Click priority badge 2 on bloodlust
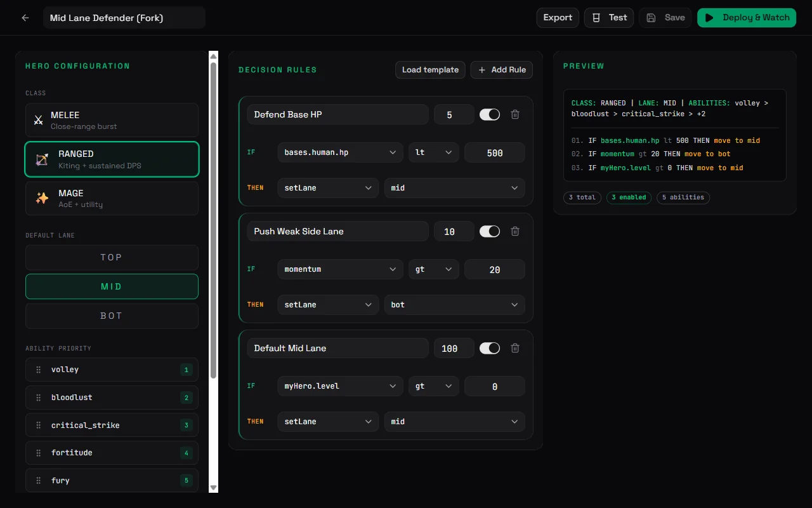The height and width of the screenshot is (508, 812). (186, 398)
